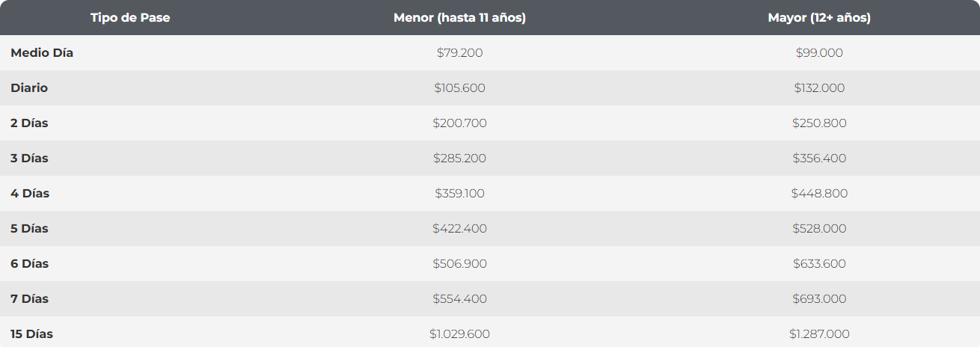This screenshot has width=980, height=347.
Task: Click the 3 Días adult price $356.400
Action: 819,159
